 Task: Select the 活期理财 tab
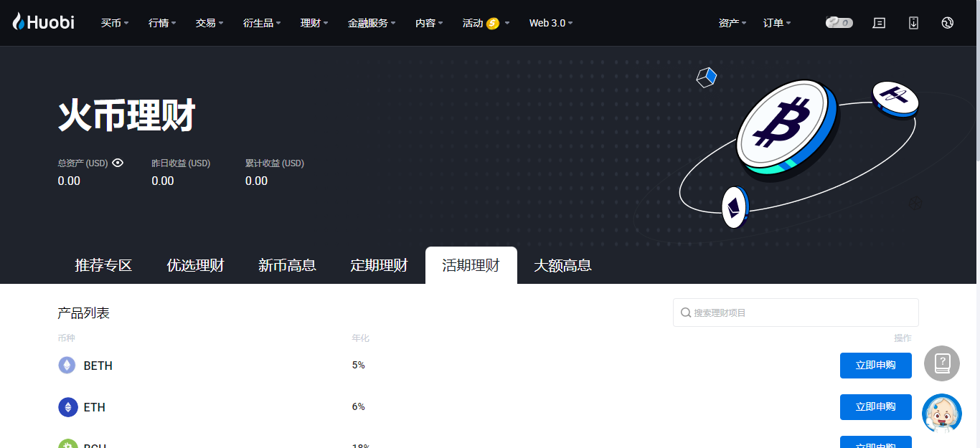pyautogui.click(x=471, y=265)
